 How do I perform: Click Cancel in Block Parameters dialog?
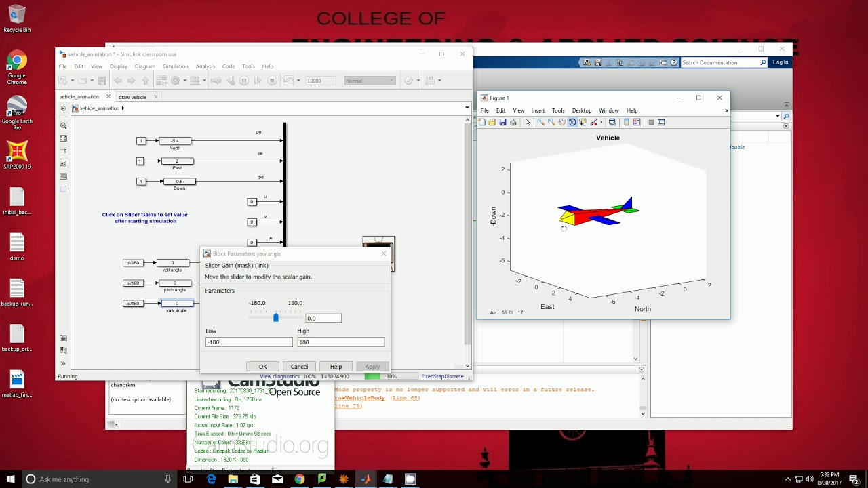point(299,367)
